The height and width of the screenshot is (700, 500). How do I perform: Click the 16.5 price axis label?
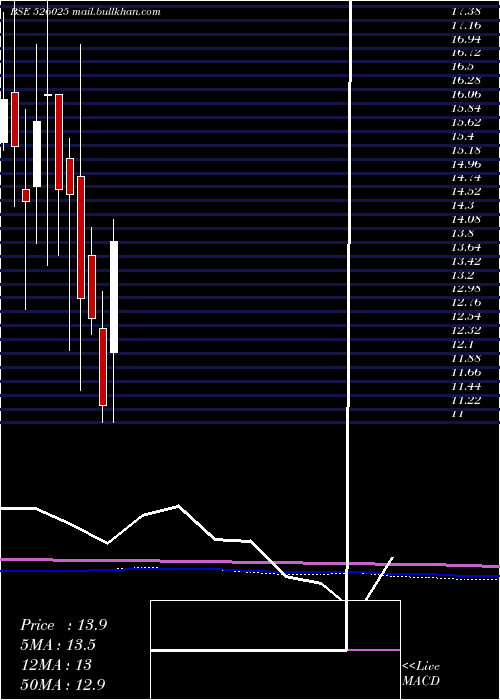tap(462, 67)
